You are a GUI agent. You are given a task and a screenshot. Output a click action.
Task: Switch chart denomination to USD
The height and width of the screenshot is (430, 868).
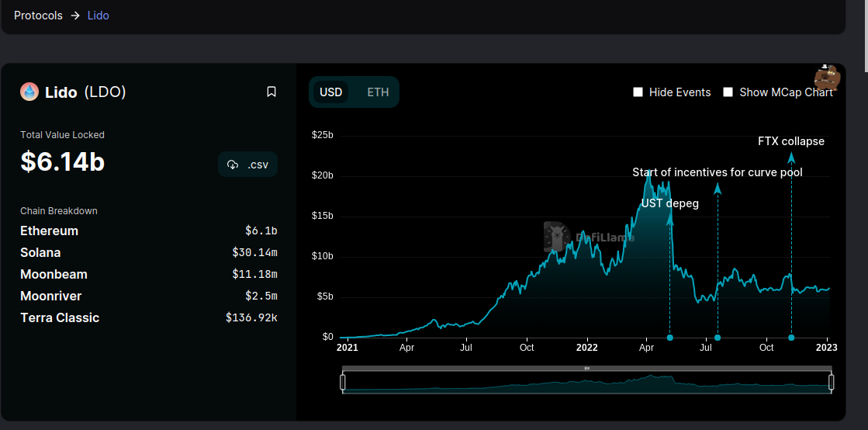pyautogui.click(x=331, y=92)
